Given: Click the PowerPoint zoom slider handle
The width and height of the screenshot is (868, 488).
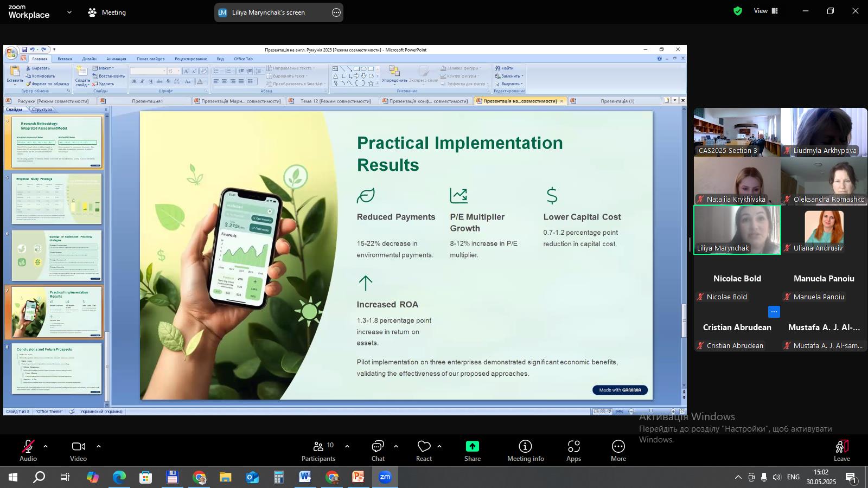Looking at the screenshot, I should click(651, 411).
